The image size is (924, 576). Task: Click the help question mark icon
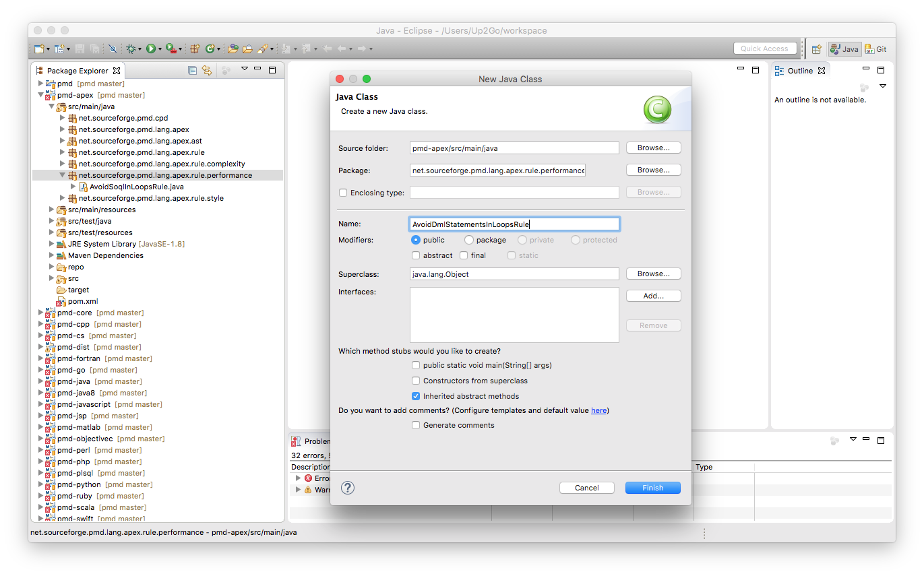pyautogui.click(x=348, y=488)
